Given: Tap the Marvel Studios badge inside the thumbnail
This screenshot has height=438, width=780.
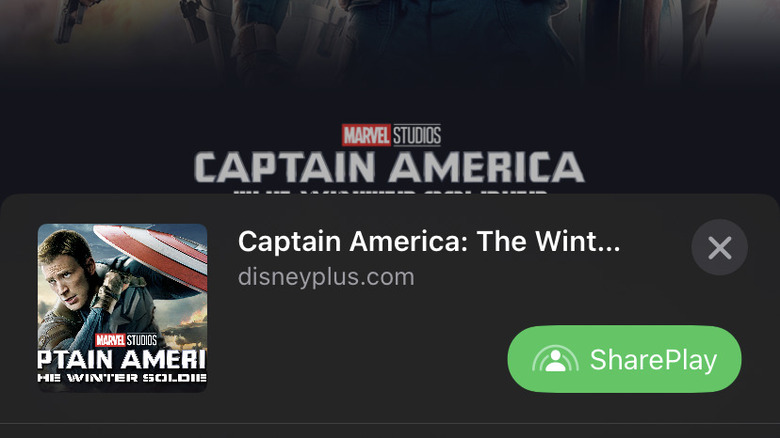Looking at the screenshot, I should pyautogui.click(x=126, y=340).
